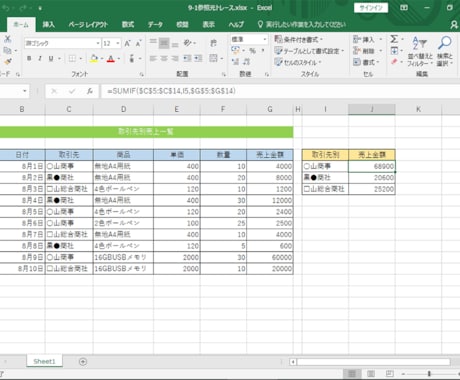
Task: Open 検索と選択 find and select menu
Action: [x=445, y=51]
